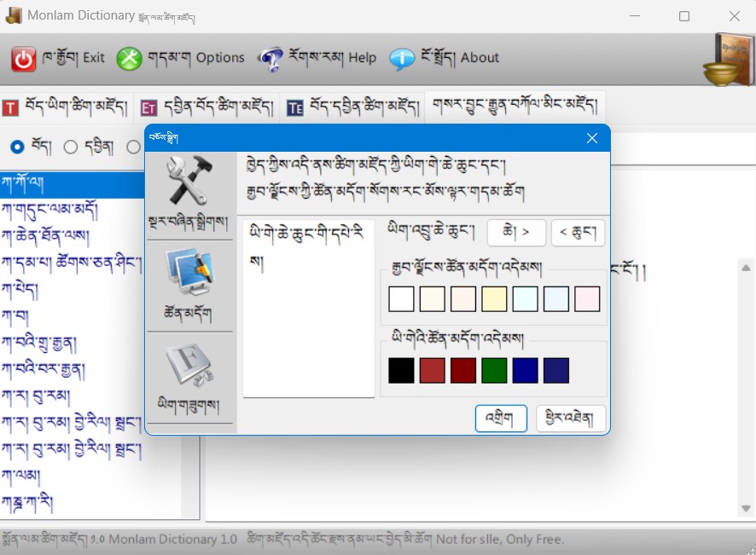Open About via the info icon
Viewport: 756px width, 555px height.
402,60
